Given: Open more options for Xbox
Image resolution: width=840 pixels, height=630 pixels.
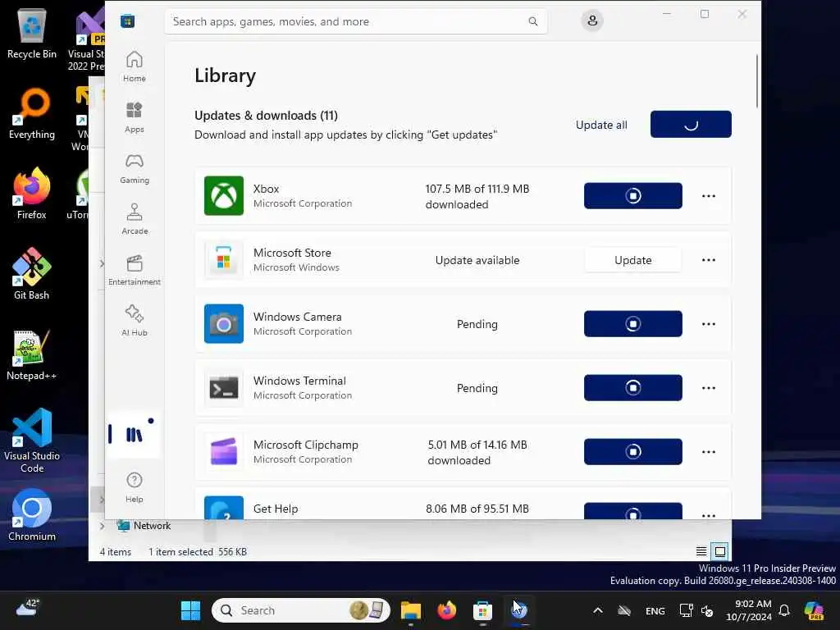Looking at the screenshot, I should tap(708, 195).
